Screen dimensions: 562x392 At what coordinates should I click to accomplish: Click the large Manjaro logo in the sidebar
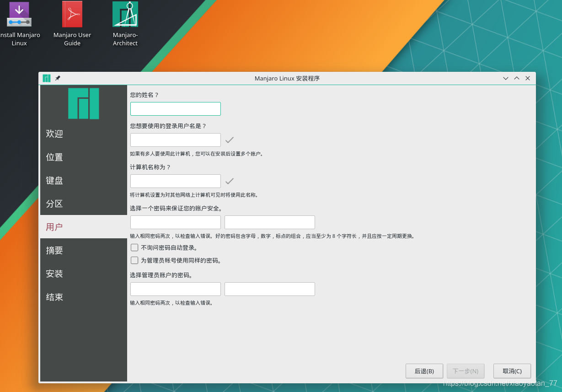coord(84,103)
